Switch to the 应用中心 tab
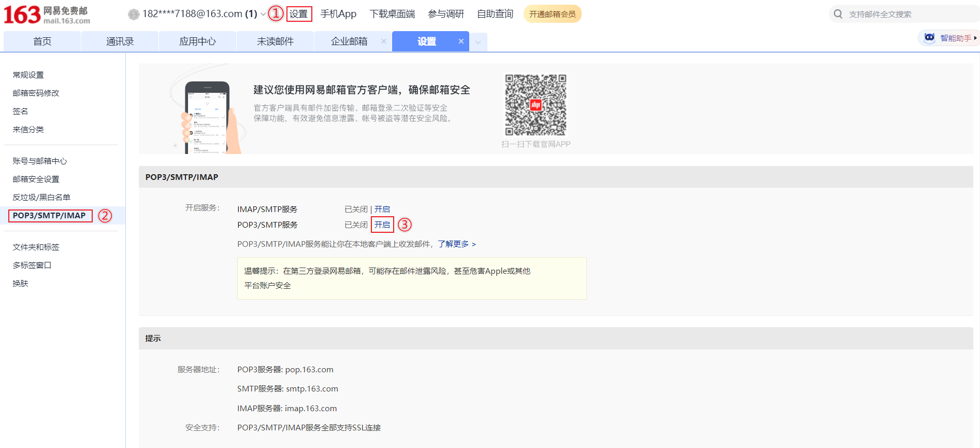Viewport: 980px width, 448px height. click(197, 41)
